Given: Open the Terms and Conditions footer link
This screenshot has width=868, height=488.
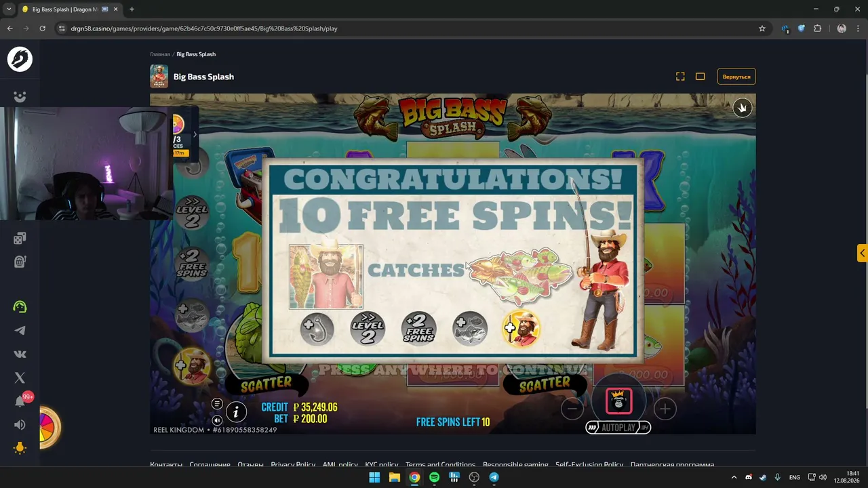Looking at the screenshot, I should pyautogui.click(x=440, y=465).
